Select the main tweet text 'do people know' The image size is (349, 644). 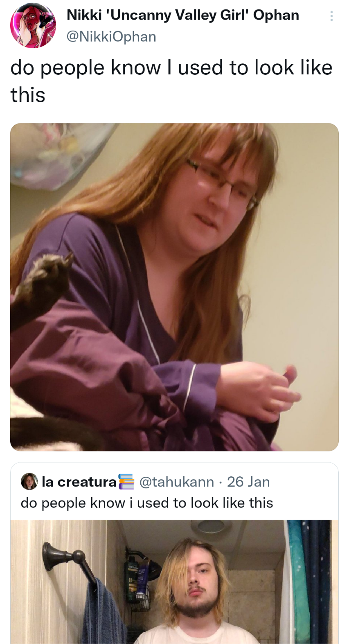[x=86, y=67]
